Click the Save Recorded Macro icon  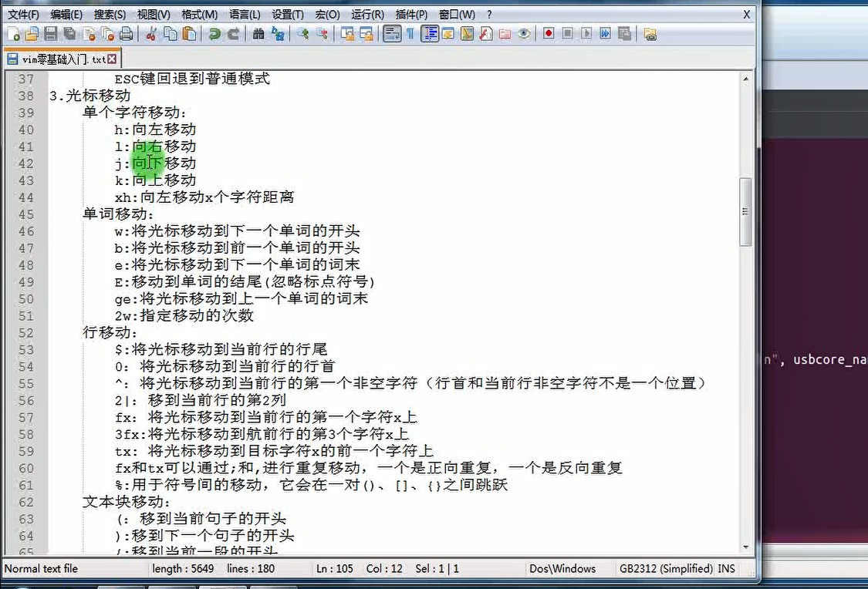coord(624,34)
